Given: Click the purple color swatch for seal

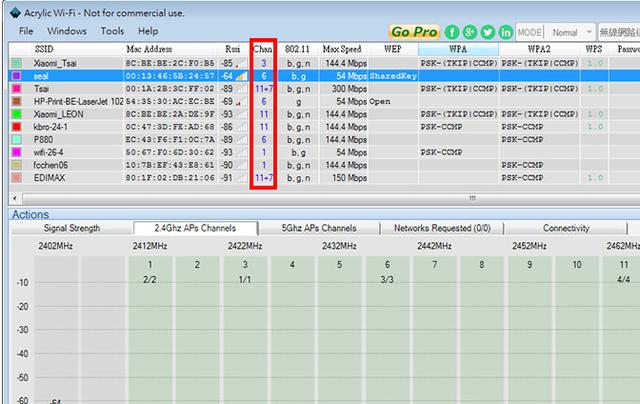Looking at the screenshot, I should (x=16, y=75).
